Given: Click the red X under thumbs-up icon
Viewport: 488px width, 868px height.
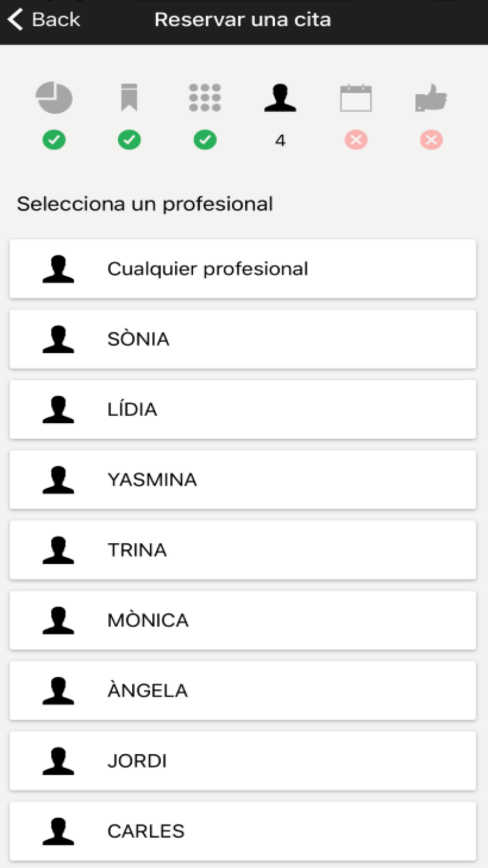Looking at the screenshot, I should (431, 140).
